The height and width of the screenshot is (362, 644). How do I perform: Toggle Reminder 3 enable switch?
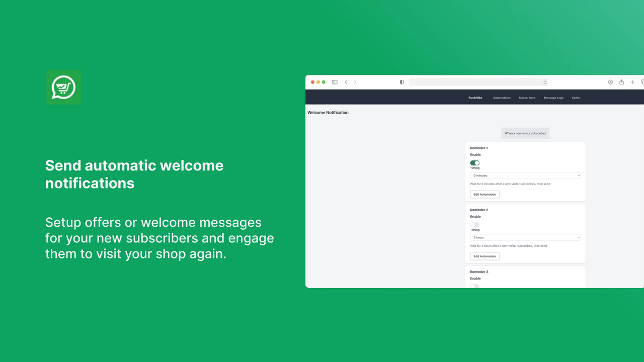474,286
